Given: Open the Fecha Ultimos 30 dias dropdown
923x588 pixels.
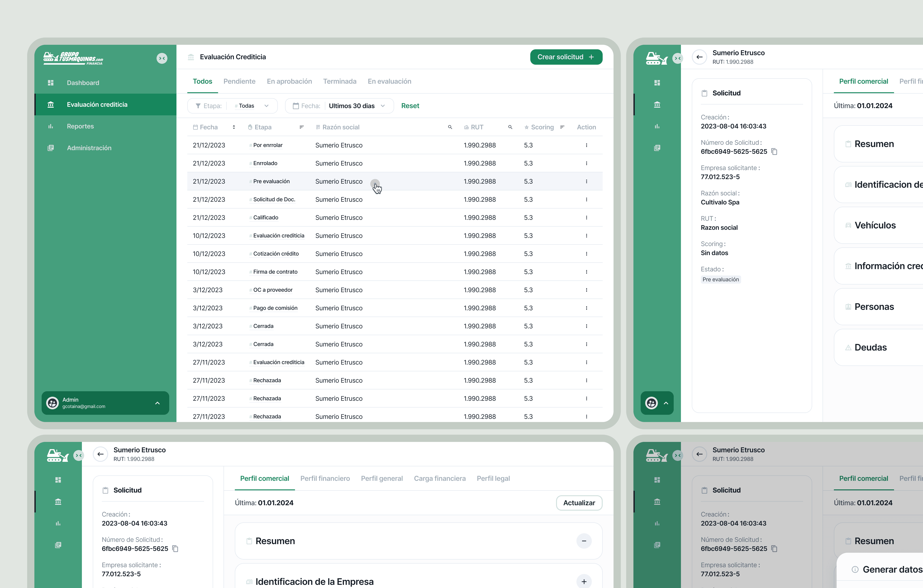Looking at the screenshot, I should coord(357,106).
